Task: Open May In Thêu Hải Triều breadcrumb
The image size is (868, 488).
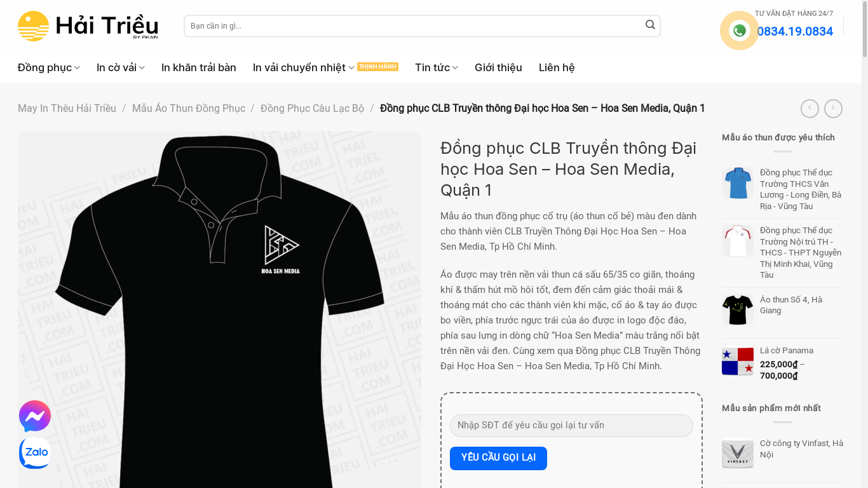Action: click(x=67, y=109)
